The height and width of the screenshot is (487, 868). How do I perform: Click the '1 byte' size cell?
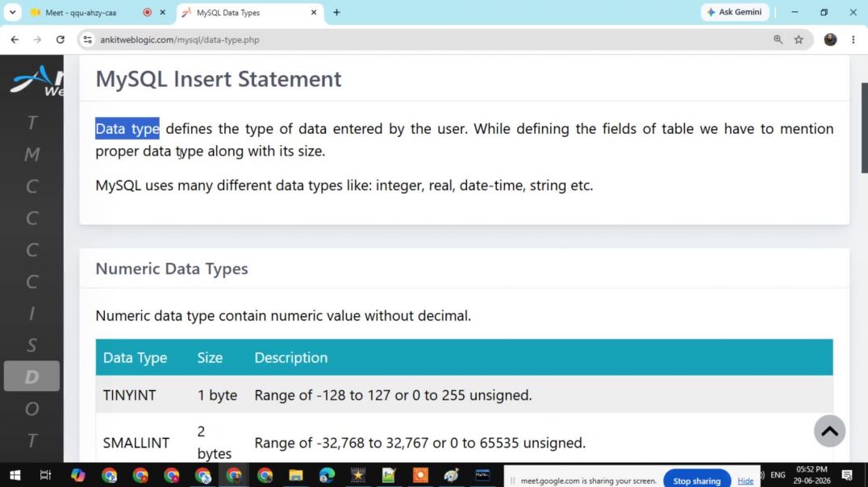pyautogui.click(x=217, y=395)
